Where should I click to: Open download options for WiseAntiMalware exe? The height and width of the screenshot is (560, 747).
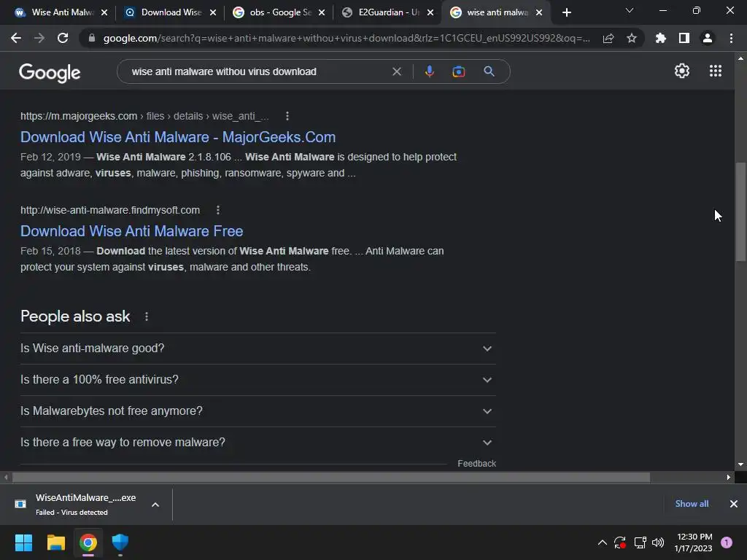[155, 505]
